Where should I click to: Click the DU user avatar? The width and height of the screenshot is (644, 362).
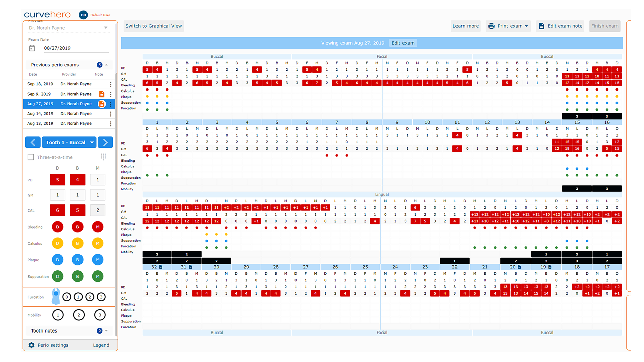click(x=83, y=15)
